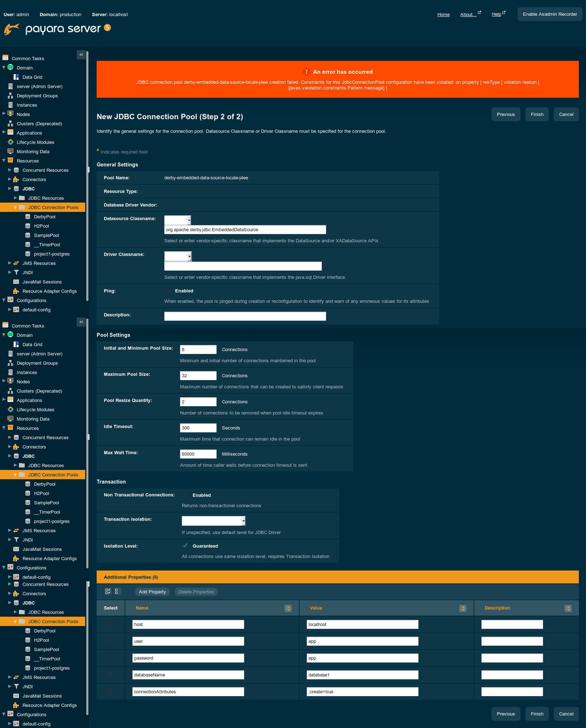Click the Monitoring Data monitor icon
This screenshot has height=728, width=586.
click(10, 151)
